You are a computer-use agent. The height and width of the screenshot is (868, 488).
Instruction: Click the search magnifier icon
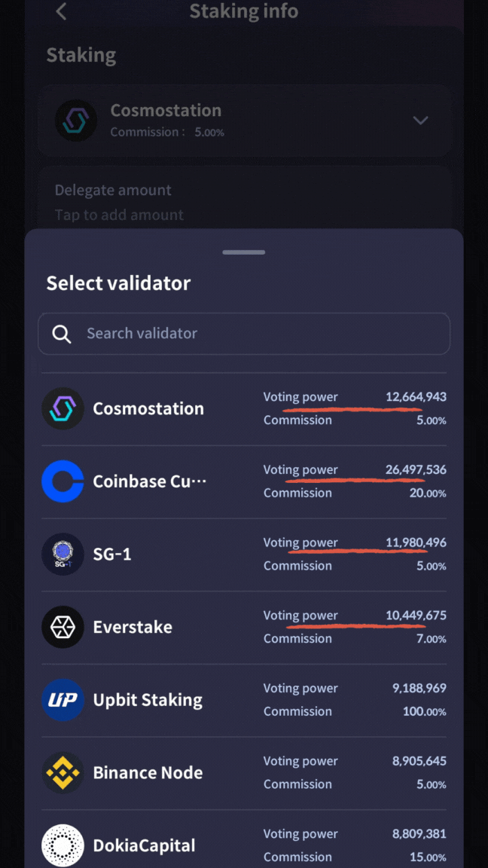coord(62,334)
